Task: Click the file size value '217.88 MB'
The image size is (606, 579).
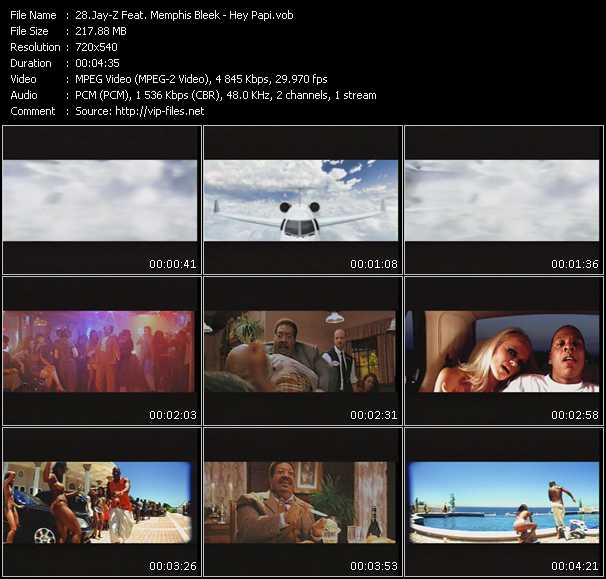Action: [101, 31]
